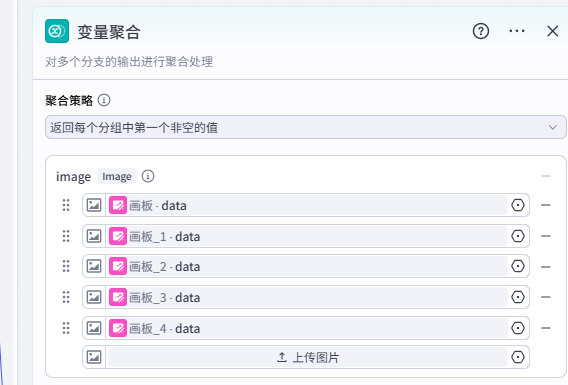Delete the 画板_3 · data row
The image size is (568, 385).
pos(546,297)
